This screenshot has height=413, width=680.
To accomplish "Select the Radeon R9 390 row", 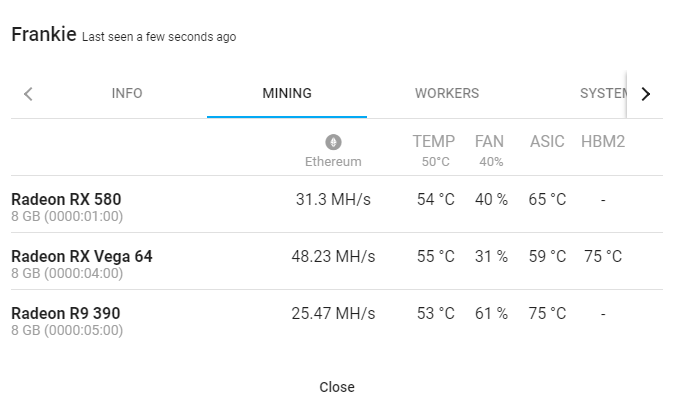I will [337, 318].
